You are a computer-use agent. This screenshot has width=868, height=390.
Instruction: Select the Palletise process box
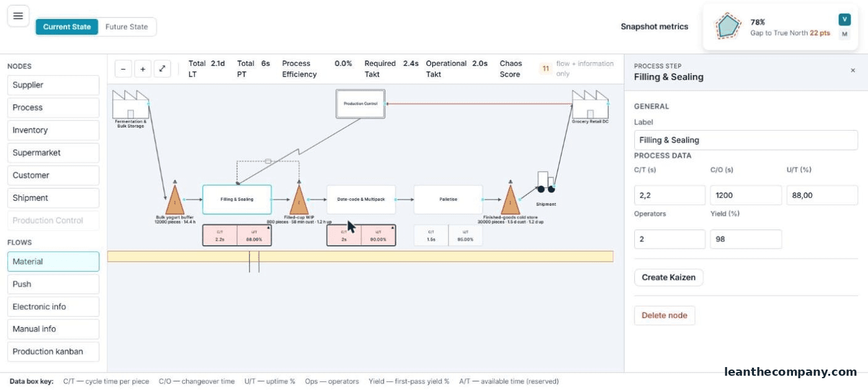tap(448, 200)
